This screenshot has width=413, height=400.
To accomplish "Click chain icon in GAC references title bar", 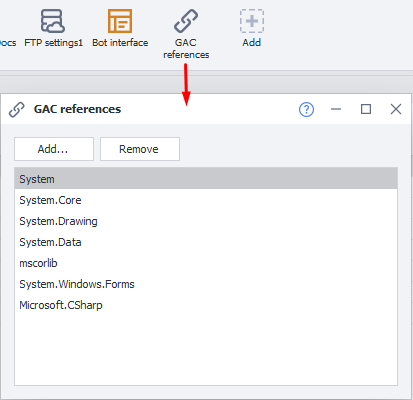I will point(17,109).
